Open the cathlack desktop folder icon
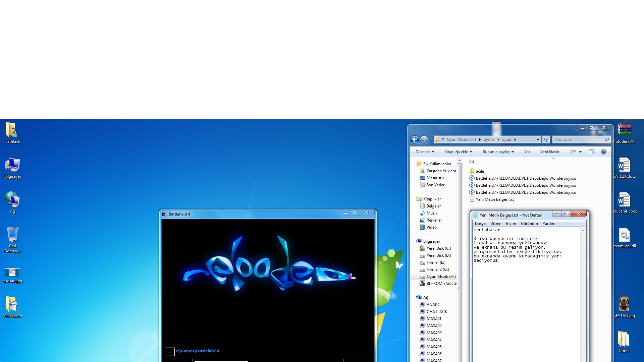 (12, 133)
